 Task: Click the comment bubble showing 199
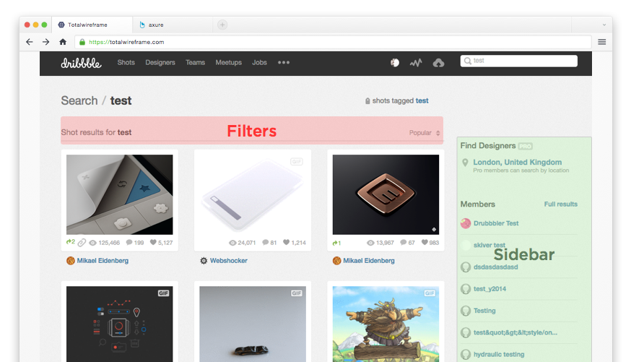pyautogui.click(x=129, y=243)
